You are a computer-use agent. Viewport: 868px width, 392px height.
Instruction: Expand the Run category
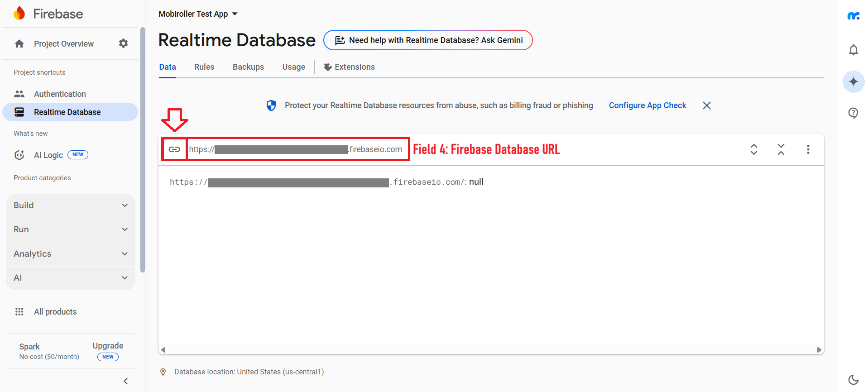(x=70, y=229)
